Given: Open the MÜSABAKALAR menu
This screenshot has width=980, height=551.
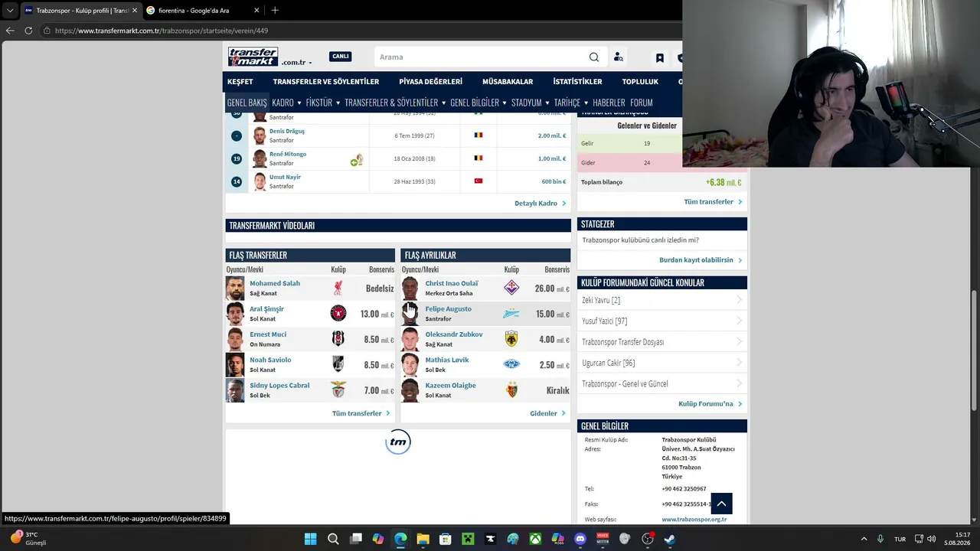Looking at the screenshot, I should pos(508,82).
